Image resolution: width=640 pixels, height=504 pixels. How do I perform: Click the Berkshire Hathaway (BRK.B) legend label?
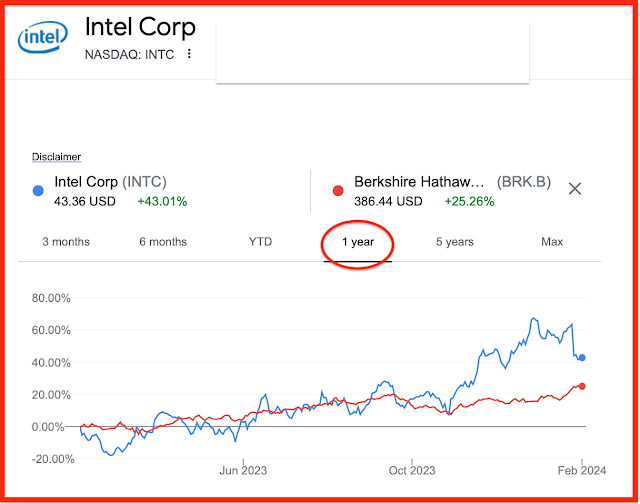coord(449,182)
